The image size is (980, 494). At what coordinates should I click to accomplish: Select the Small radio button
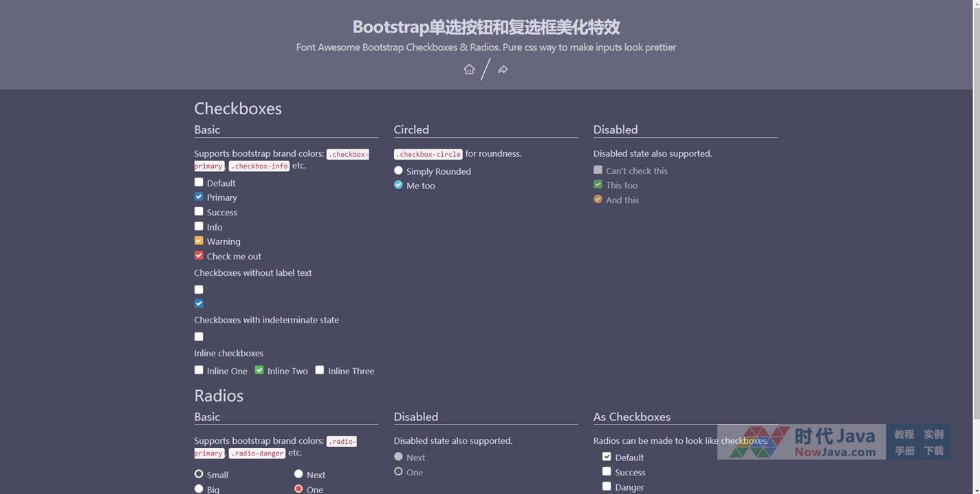click(x=199, y=474)
